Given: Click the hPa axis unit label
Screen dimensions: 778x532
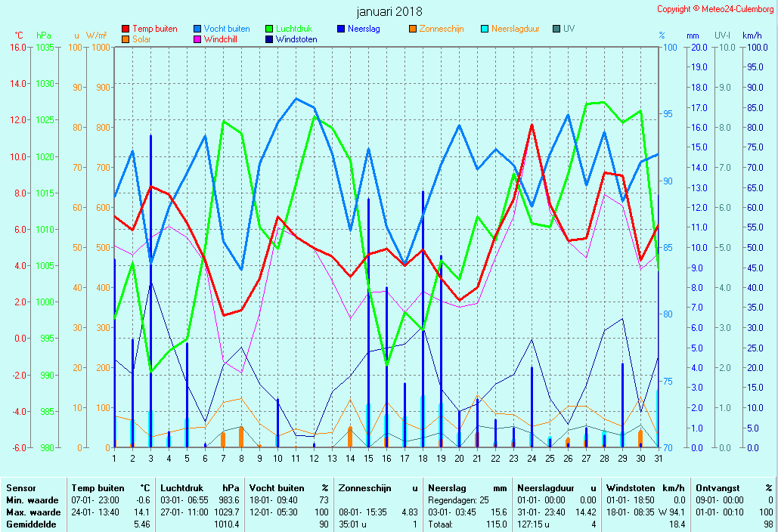Looking at the screenshot, I should point(44,36).
